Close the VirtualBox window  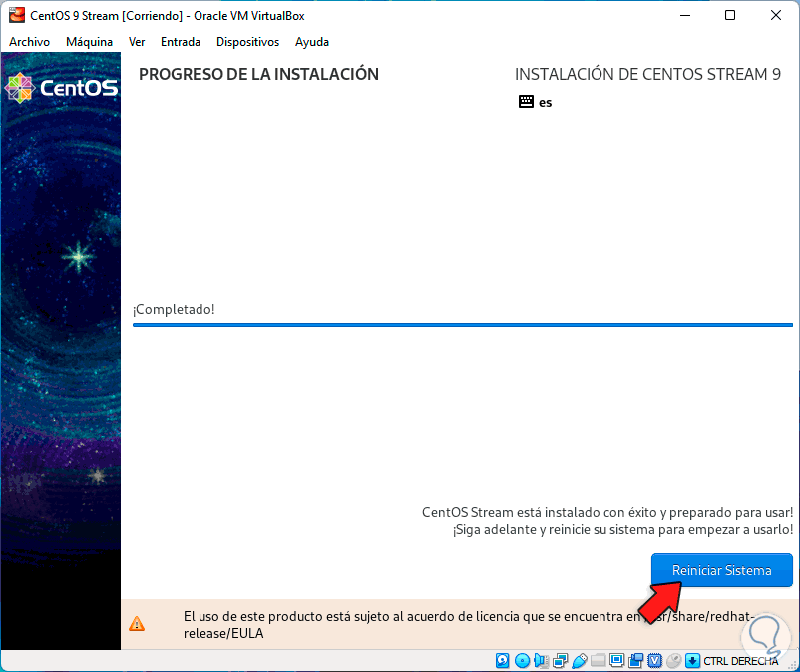point(775,15)
